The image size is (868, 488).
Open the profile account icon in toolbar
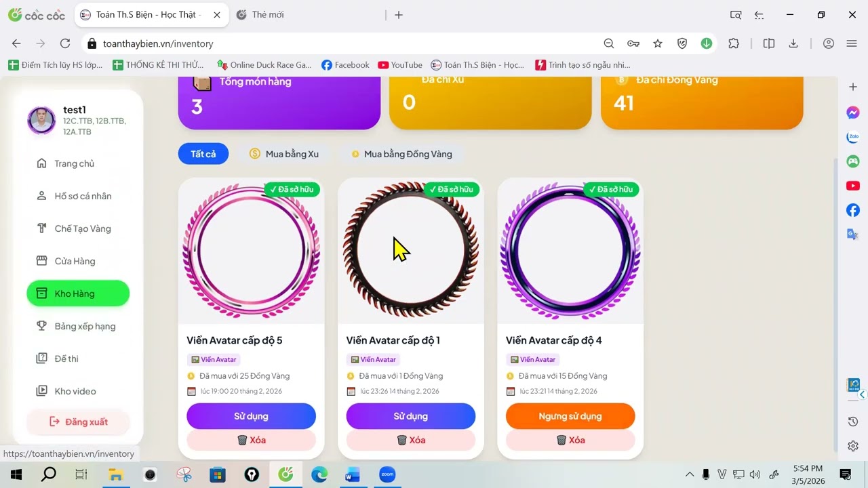[x=829, y=43]
